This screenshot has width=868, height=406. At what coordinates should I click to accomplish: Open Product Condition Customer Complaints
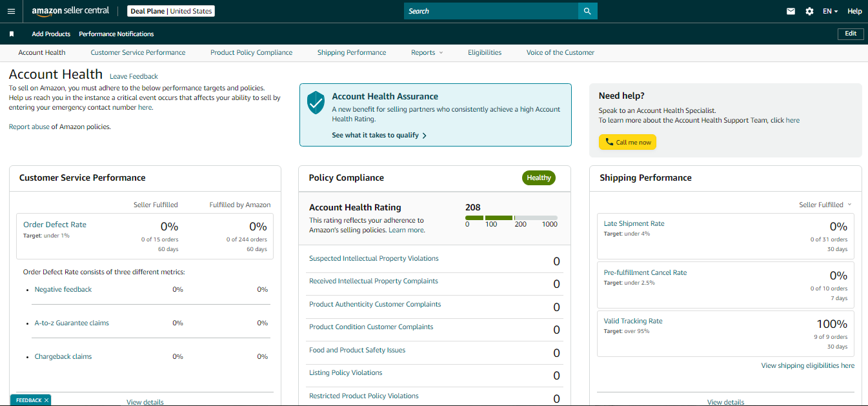(371, 327)
